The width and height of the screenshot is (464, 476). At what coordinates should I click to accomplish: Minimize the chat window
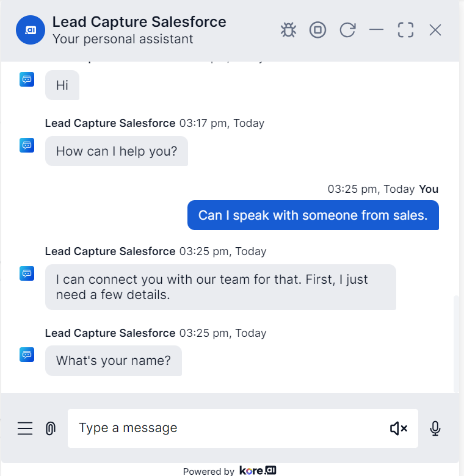click(x=376, y=30)
